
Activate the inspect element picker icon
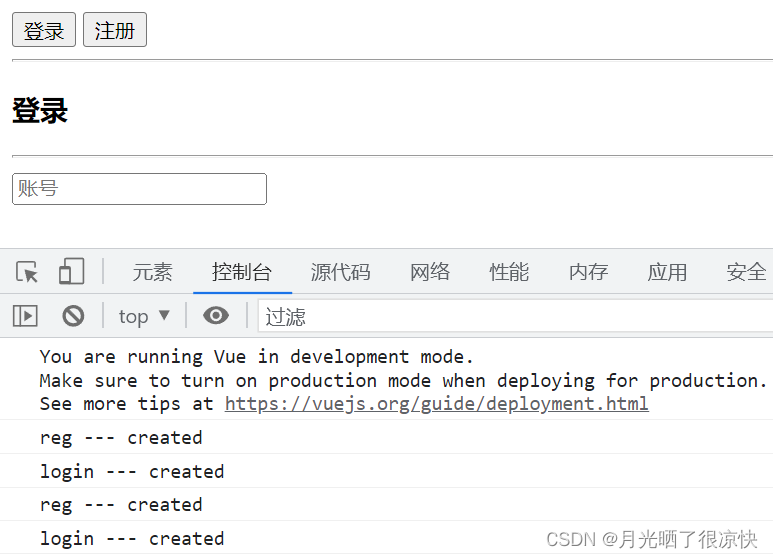tap(27, 272)
